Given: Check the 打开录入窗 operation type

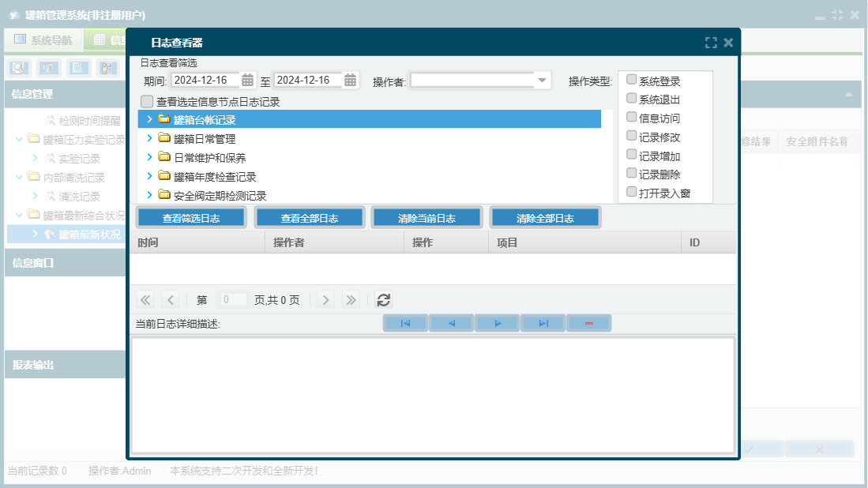Looking at the screenshot, I should click(x=632, y=192).
